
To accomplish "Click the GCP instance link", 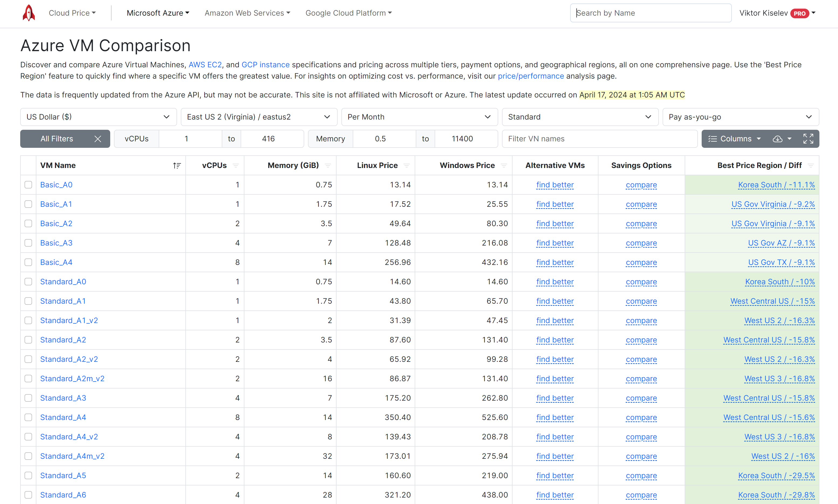I will click(x=265, y=65).
